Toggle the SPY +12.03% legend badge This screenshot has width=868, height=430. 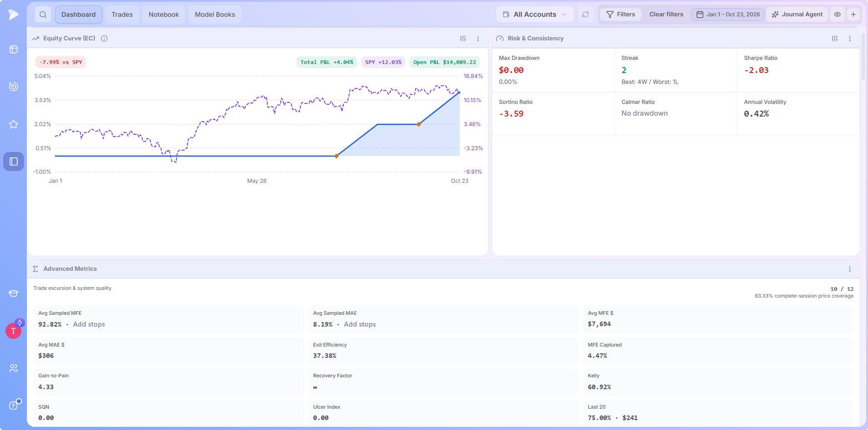[x=384, y=62]
